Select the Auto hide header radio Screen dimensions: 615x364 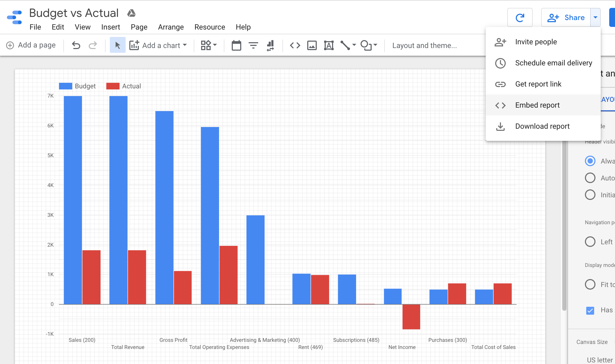pyautogui.click(x=590, y=178)
